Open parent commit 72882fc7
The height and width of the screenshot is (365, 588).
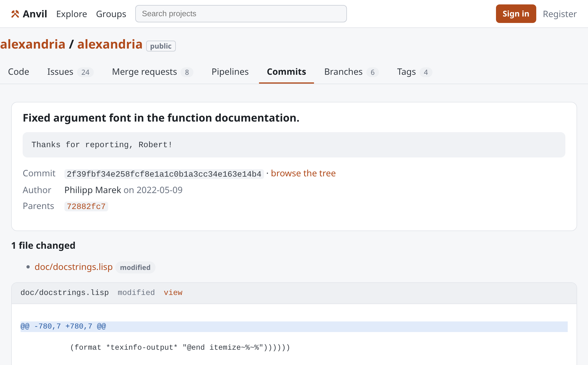86,206
